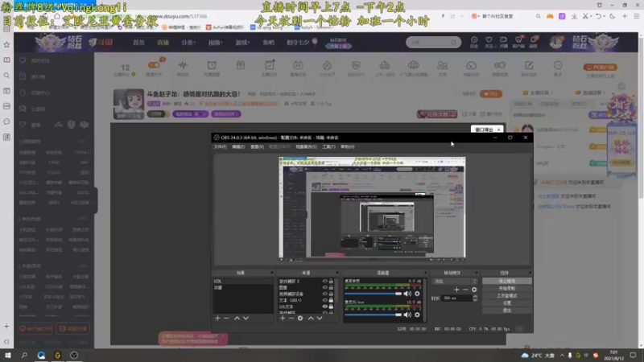
Task: Add a scene transition with plus icon
Action: coord(456,290)
